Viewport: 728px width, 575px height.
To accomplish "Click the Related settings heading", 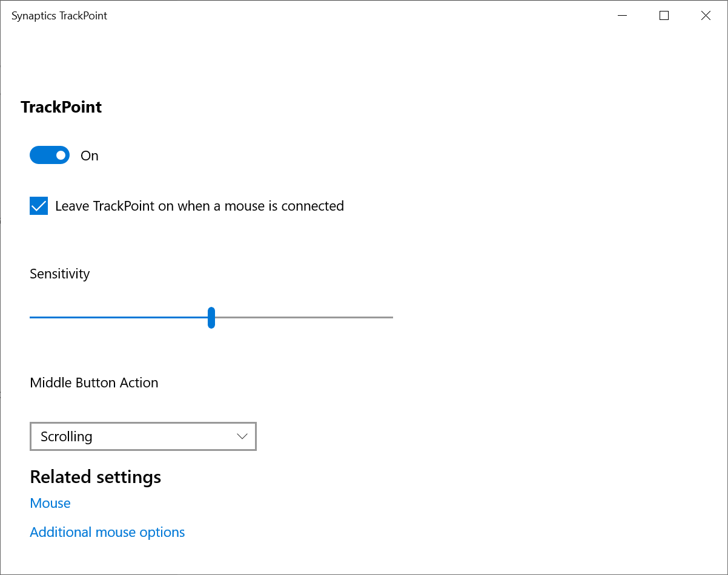I will 95,477.
